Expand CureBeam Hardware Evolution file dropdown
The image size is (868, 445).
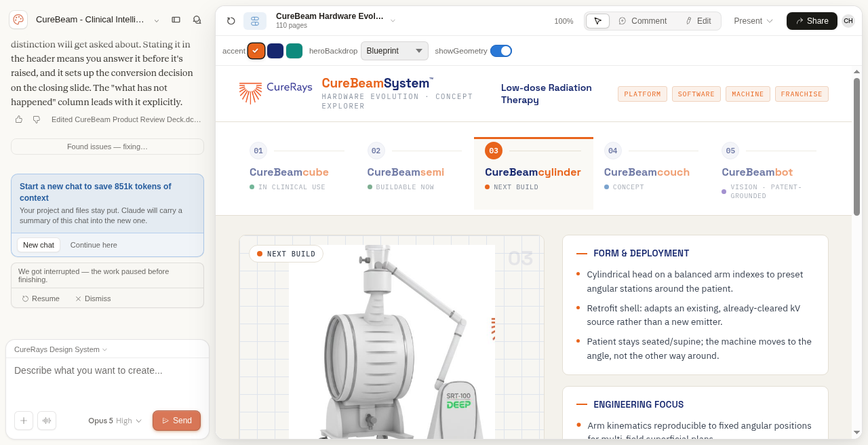coord(393,20)
